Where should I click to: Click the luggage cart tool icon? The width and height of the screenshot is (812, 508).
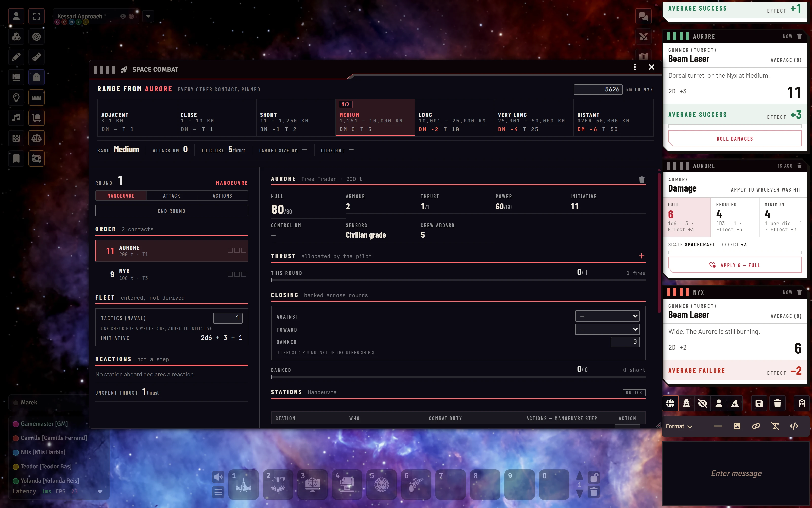tap(37, 118)
